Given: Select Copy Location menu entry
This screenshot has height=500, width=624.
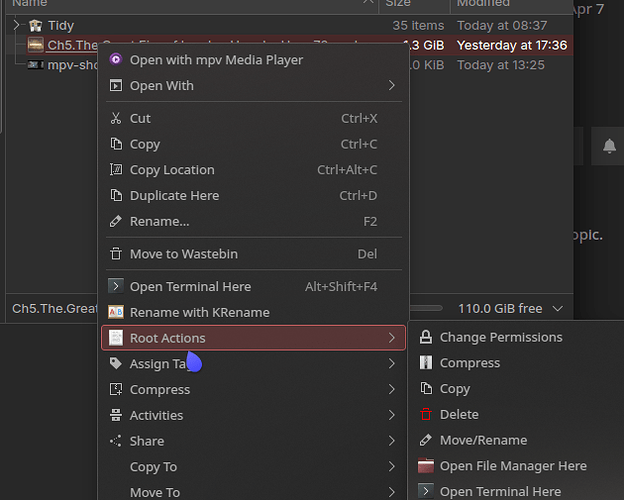Looking at the screenshot, I should pos(254,170).
